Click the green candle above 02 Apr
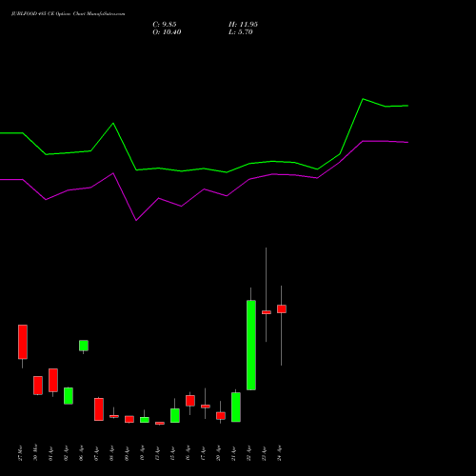Viewport: 476px width, 476px height. [69, 396]
